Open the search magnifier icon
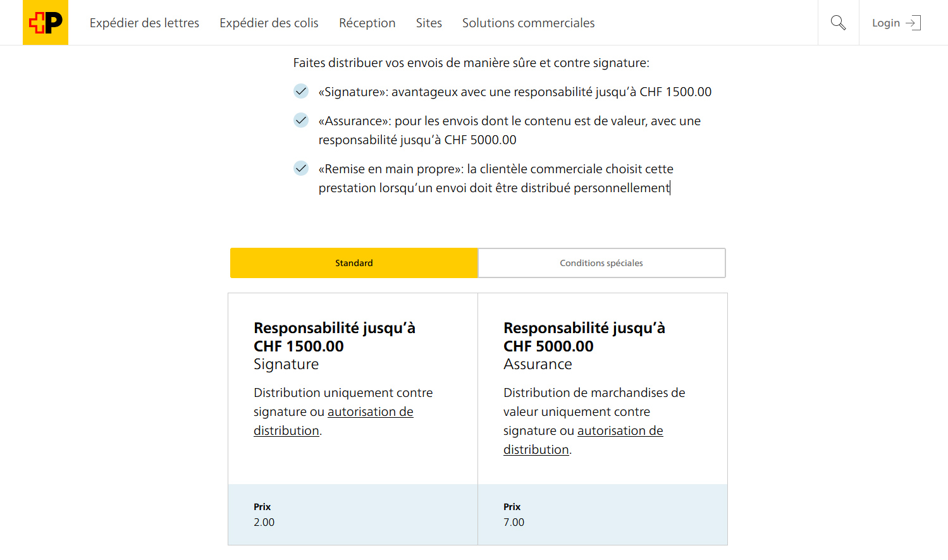Viewport: 948px width, 560px height. (x=838, y=23)
